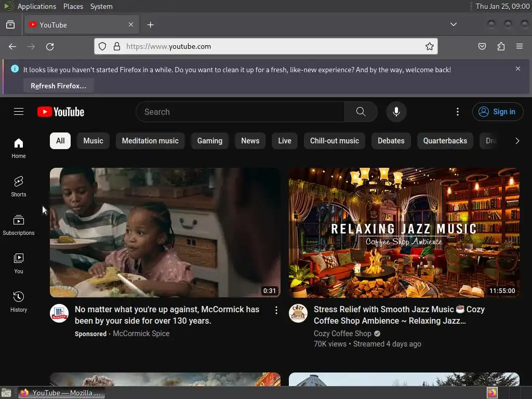The width and height of the screenshot is (532, 399).
Task: Select the Quarterbacks category chip
Action: pos(445,141)
